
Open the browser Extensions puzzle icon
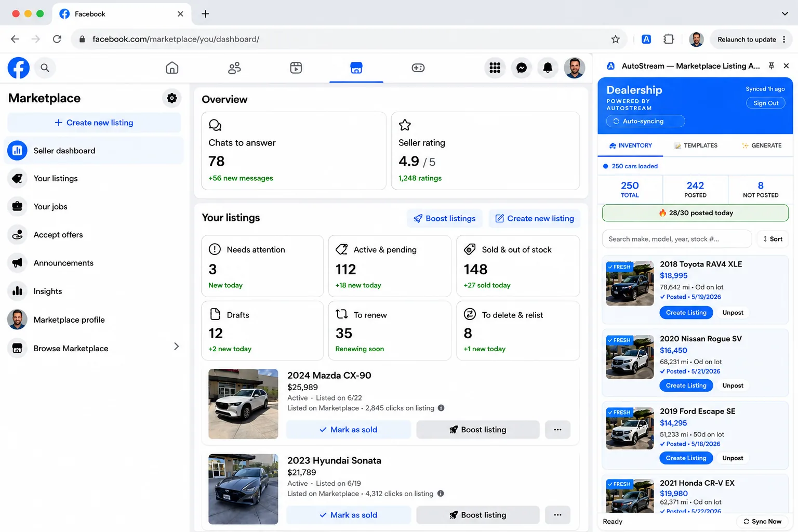coord(669,39)
